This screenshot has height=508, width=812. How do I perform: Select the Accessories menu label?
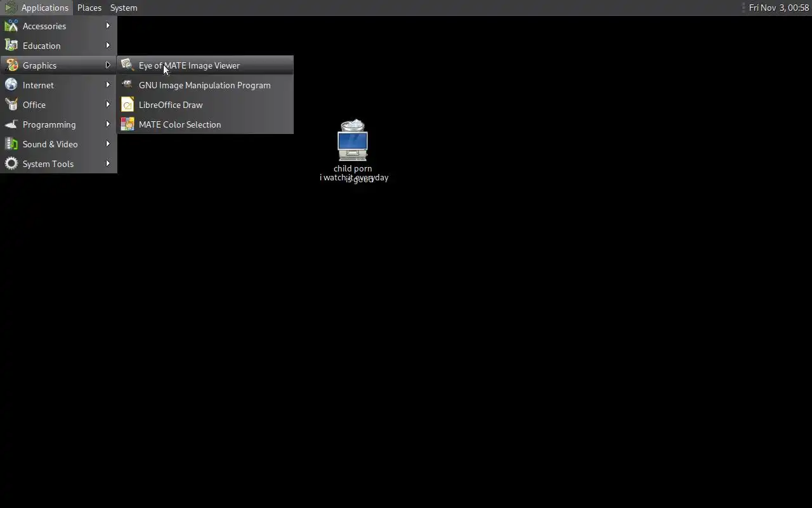44,26
